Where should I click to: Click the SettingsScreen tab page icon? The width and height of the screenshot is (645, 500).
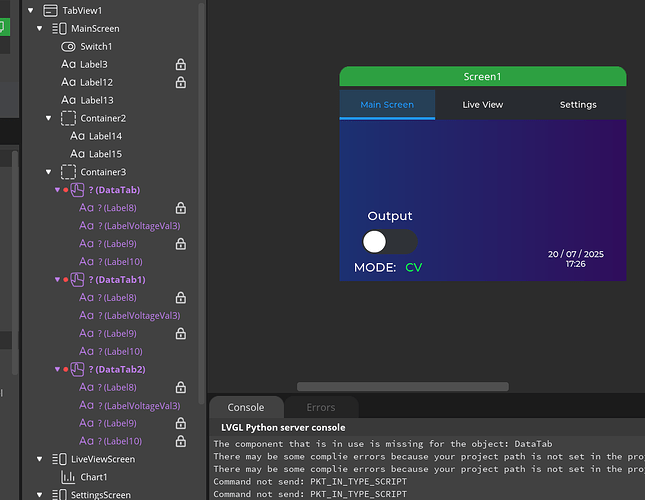click(59, 495)
